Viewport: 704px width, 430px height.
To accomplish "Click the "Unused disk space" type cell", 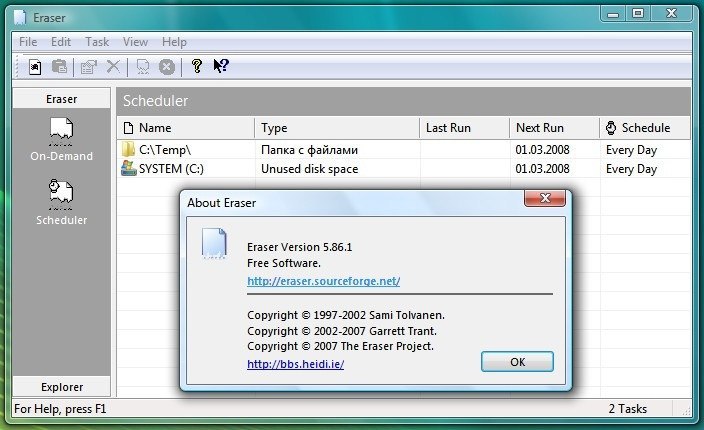I will 309,169.
